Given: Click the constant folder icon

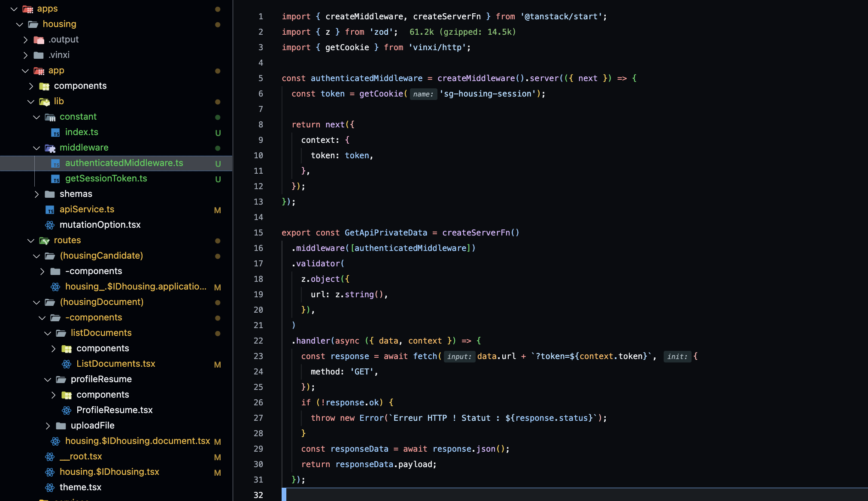Looking at the screenshot, I should 50,117.
